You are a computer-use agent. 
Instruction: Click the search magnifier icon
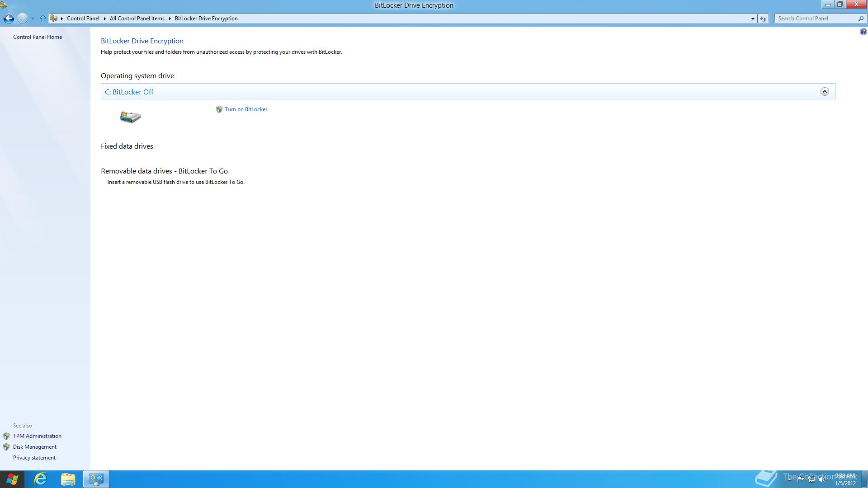coord(861,19)
